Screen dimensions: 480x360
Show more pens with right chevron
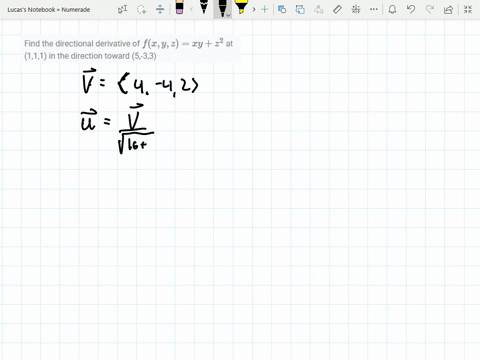coord(254,10)
